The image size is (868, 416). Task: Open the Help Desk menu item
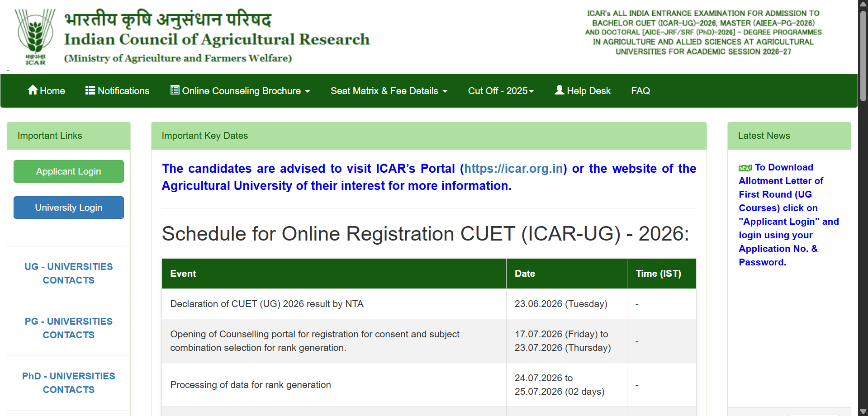click(583, 90)
